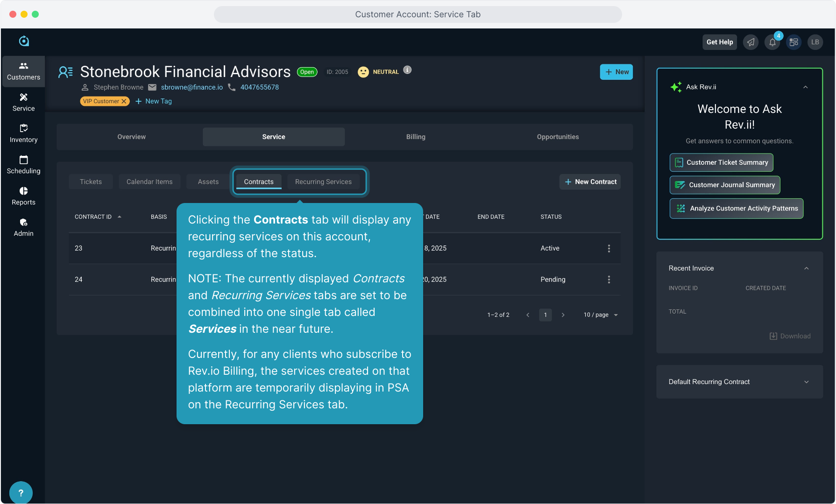The width and height of the screenshot is (836, 504).
Task: Expand the Default Recurring Contract section
Action: pyautogui.click(x=806, y=382)
